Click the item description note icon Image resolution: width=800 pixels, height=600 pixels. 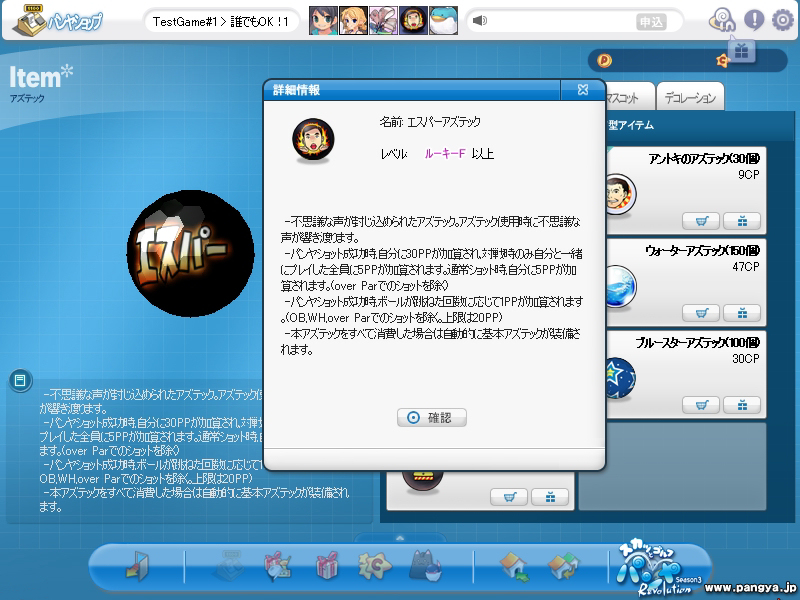point(18,380)
